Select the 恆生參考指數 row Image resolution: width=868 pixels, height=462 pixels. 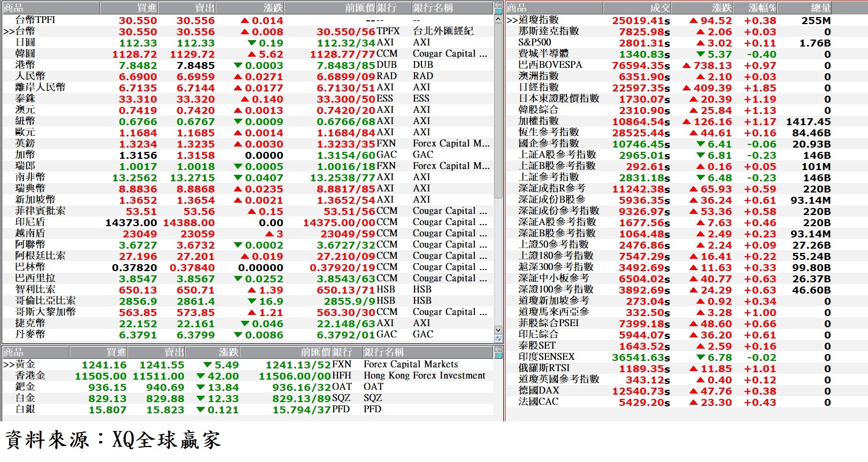coord(686,132)
